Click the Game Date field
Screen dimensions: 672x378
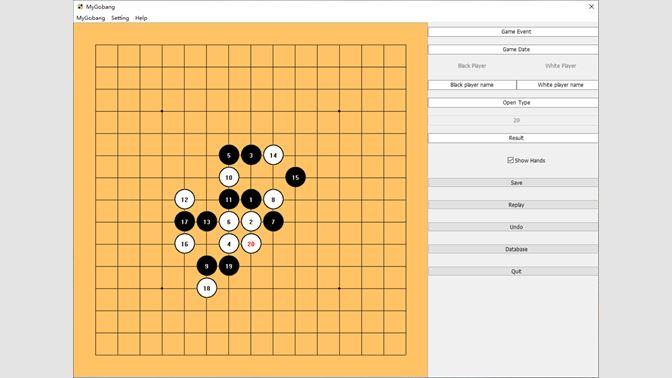tap(513, 49)
